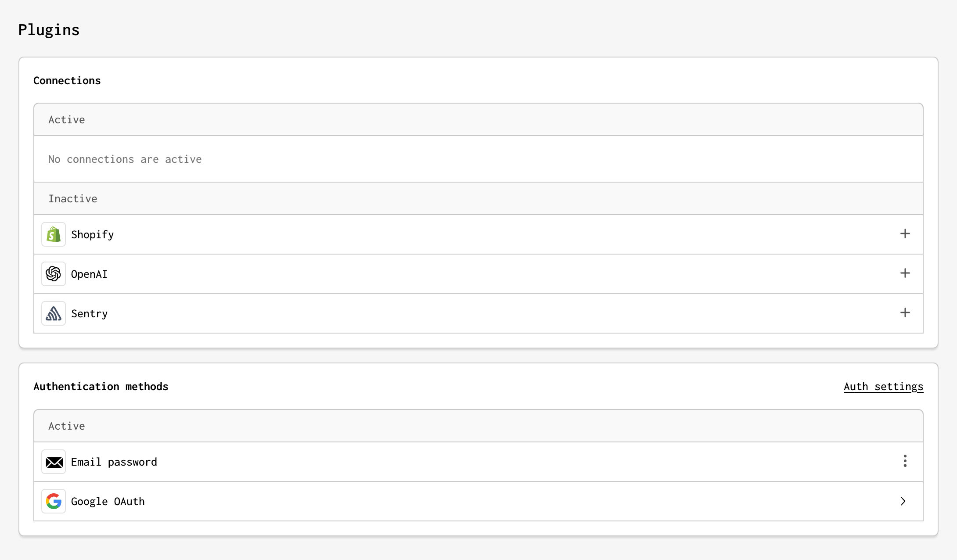Viewport: 957px width, 560px height.
Task: Select the Email password method label
Action: [x=114, y=462]
